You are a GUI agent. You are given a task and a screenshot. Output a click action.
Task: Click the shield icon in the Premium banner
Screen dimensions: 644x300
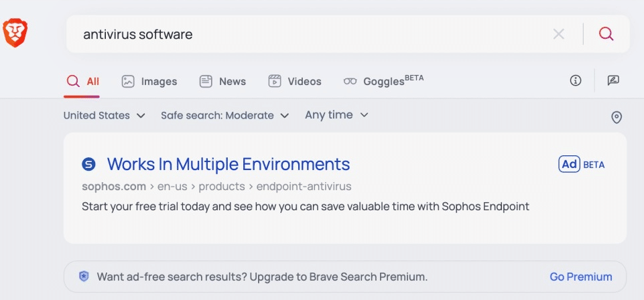[x=84, y=277]
